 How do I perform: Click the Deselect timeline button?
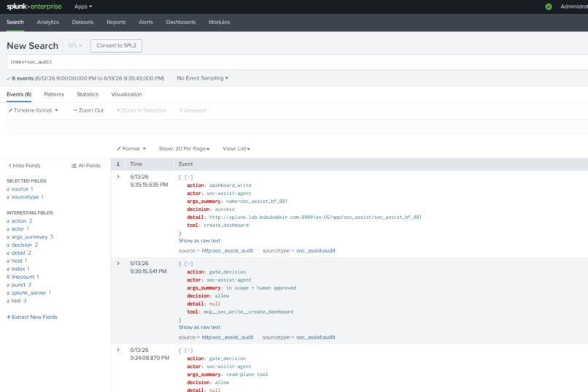tap(193, 110)
